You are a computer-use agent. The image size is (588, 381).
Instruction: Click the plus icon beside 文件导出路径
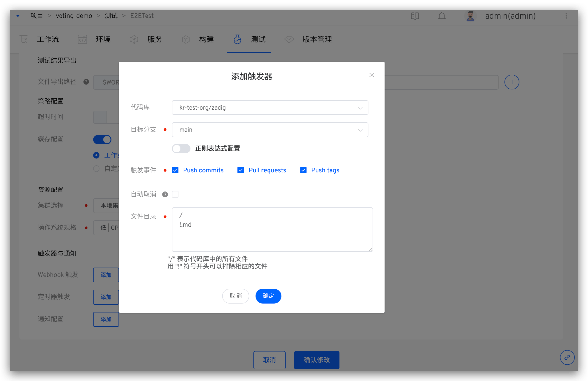tap(512, 82)
